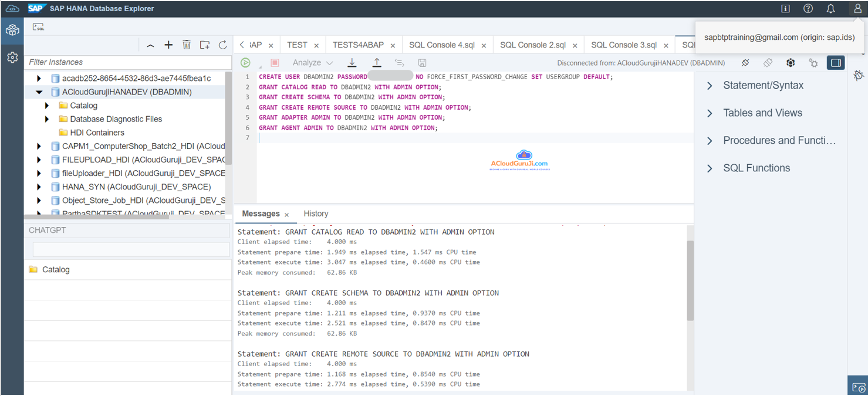Switch to the History tab
The height and width of the screenshot is (396, 868).
coord(316,214)
